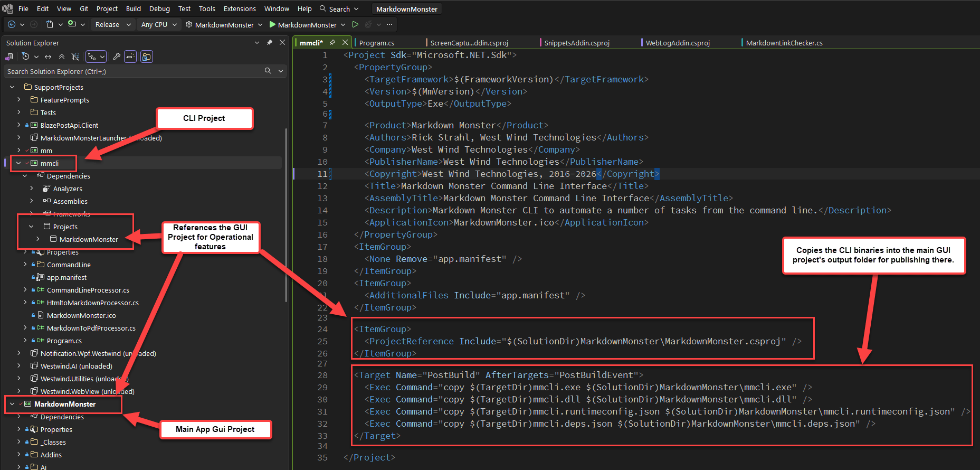Click the Hot Reload flame icon
This screenshot has height=470, width=980.
[x=368, y=24]
